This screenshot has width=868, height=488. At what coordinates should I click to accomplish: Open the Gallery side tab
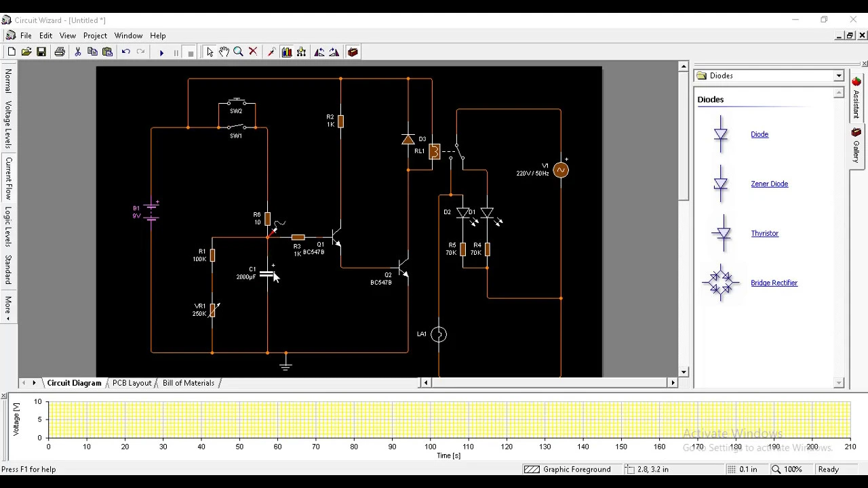coord(856,146)
